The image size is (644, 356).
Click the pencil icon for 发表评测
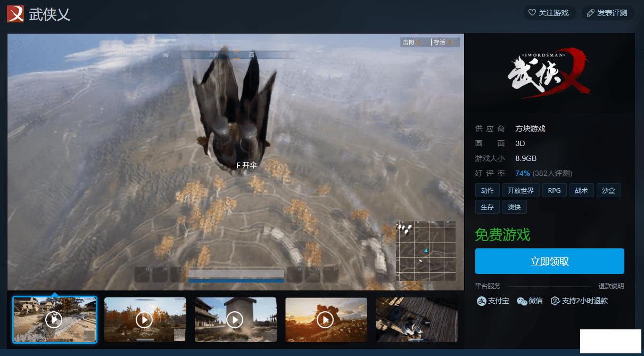[590, 13]
